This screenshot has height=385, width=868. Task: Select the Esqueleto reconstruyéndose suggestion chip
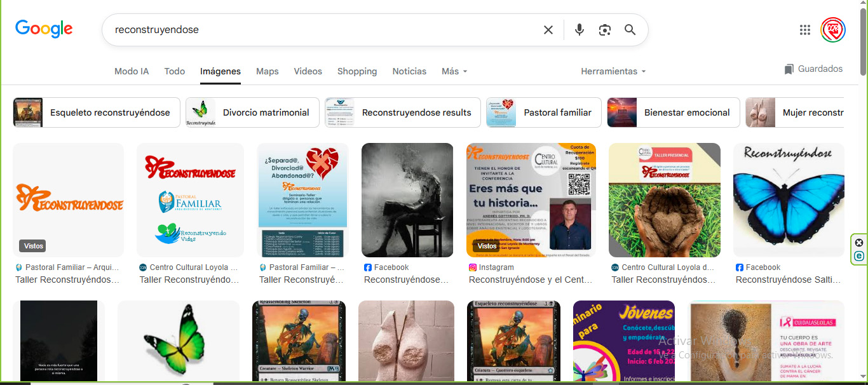97,112
